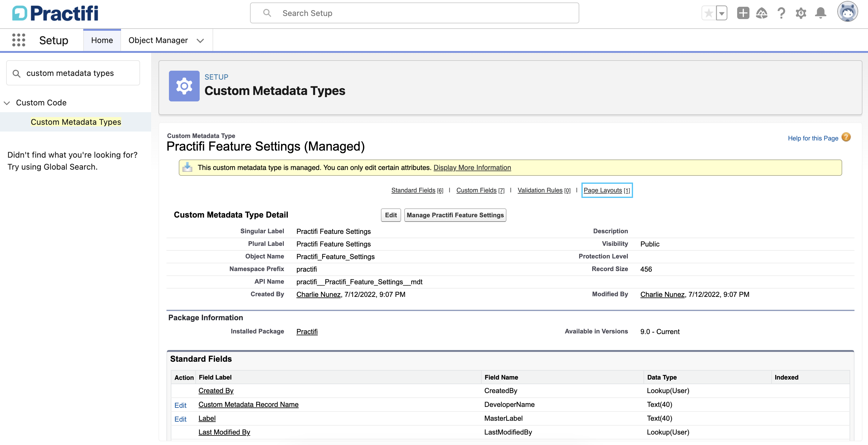Click the Field Name column header
This screenshot has width=868, height=445.
click(501, 377)
